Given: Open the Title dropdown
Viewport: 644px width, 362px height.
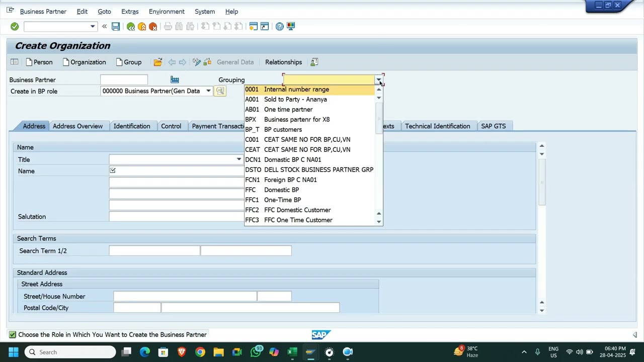Looking at the screenshot, I should pos(239,159).
